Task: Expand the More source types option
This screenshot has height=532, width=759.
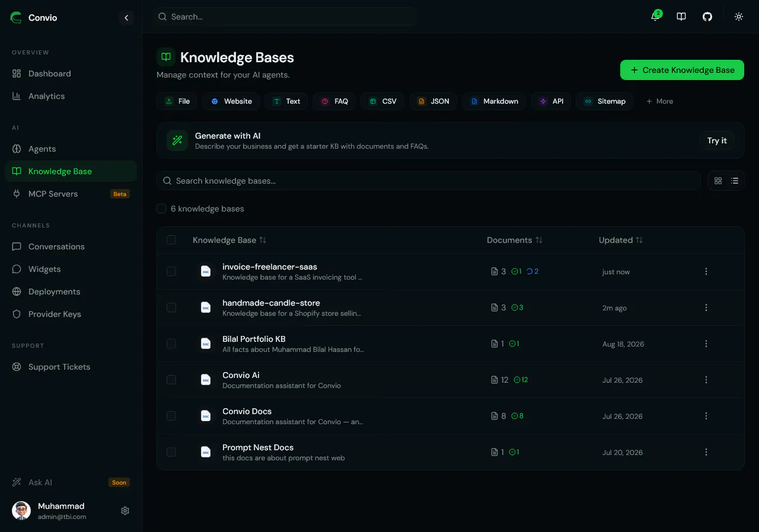Action: [659, 101]
